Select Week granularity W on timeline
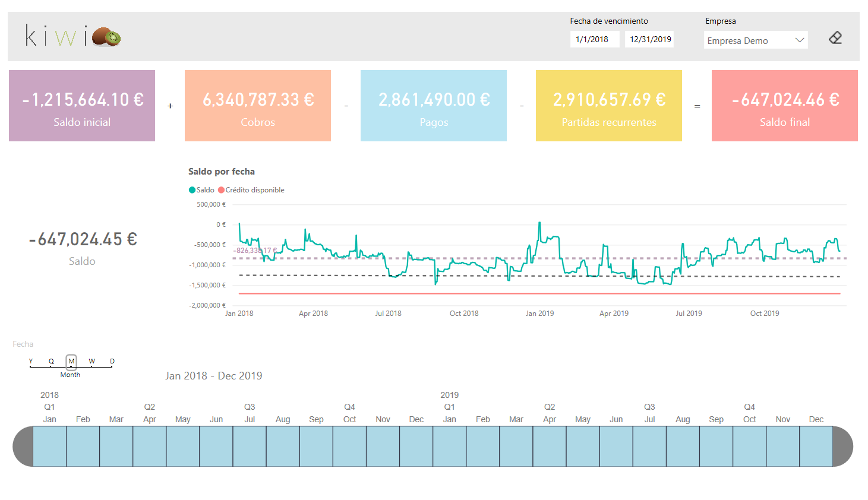The width and height of the screenshot is (868, 500). (92, 361)
